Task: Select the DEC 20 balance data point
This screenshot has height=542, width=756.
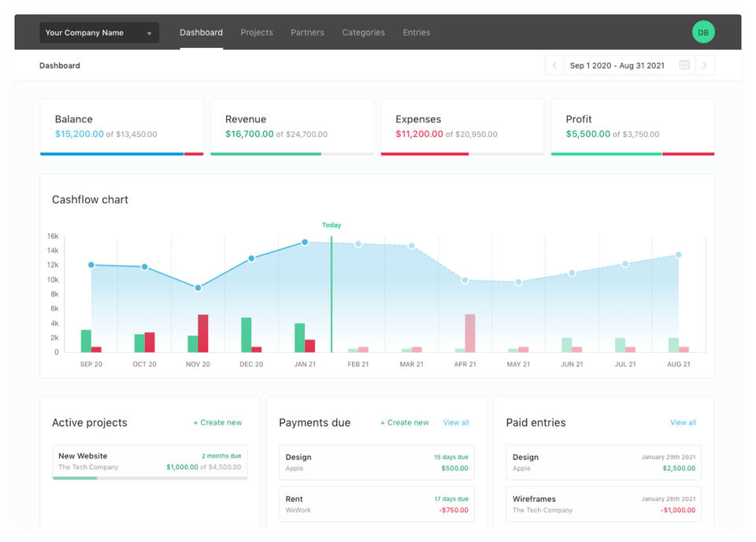Action: (251, 258)
